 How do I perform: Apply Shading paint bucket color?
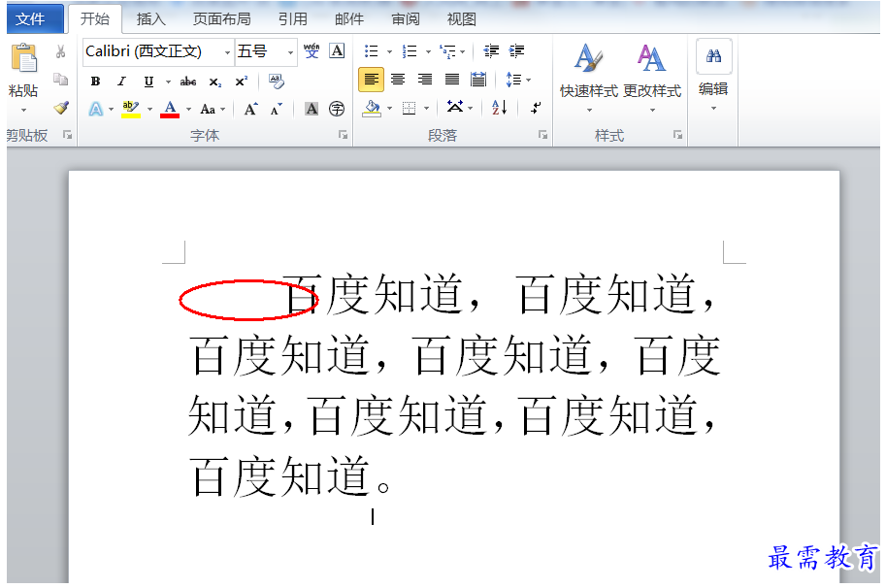click(x=372, y=108)
